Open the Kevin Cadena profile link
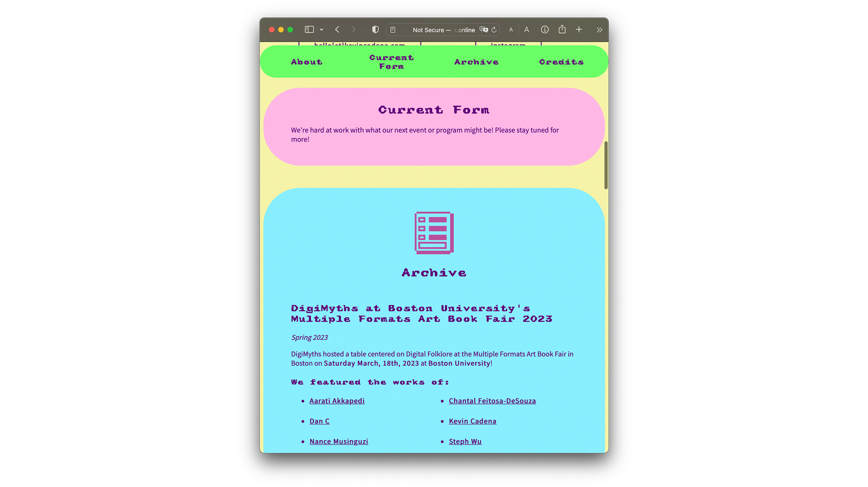 tap(472, 421)
